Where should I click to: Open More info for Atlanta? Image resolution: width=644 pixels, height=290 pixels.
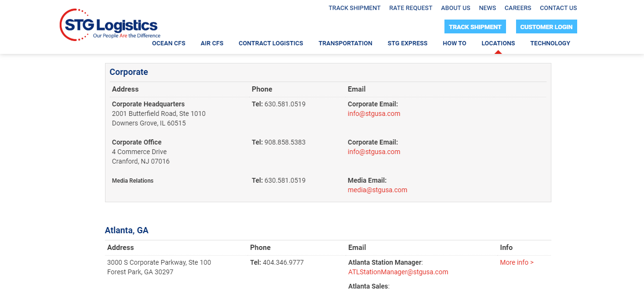tap(517, 262)
